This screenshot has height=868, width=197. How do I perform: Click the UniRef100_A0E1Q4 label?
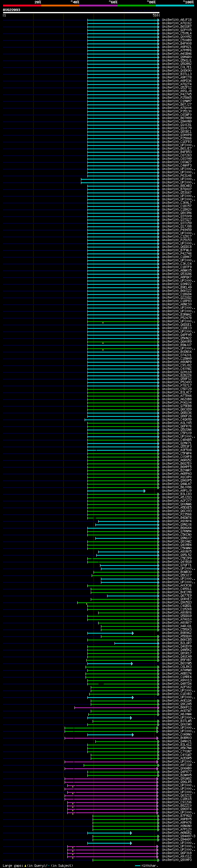177,700
